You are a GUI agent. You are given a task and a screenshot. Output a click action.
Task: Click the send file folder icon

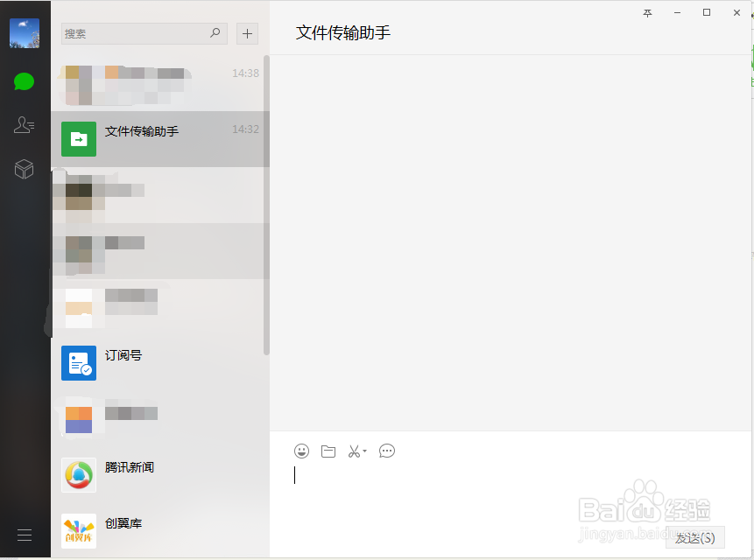(328, 451)
